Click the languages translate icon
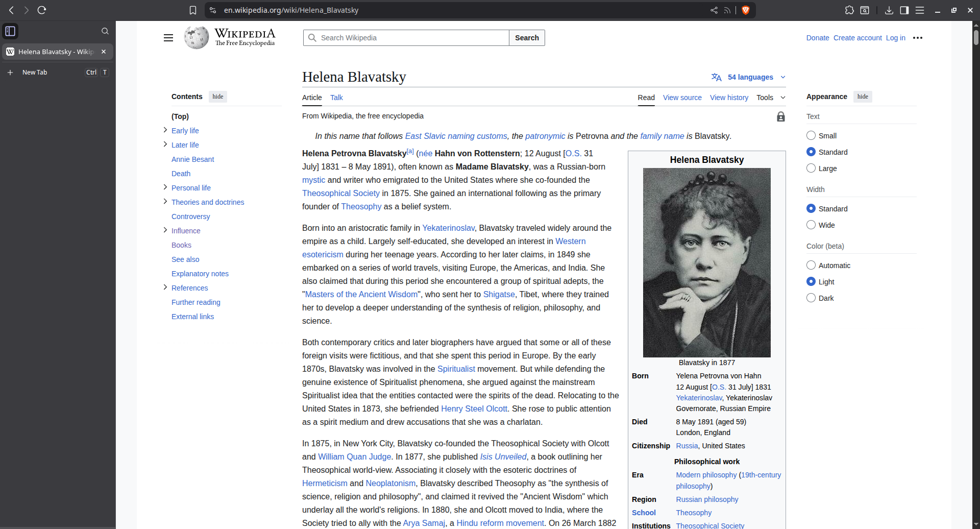Viewport: 980px width, 529px height. coord(717,77)
